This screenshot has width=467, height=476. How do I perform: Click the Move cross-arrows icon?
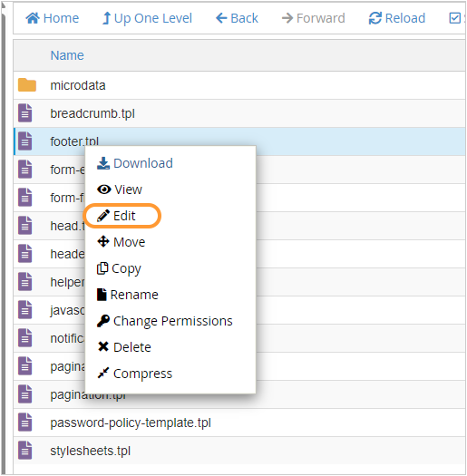(103, 242)
